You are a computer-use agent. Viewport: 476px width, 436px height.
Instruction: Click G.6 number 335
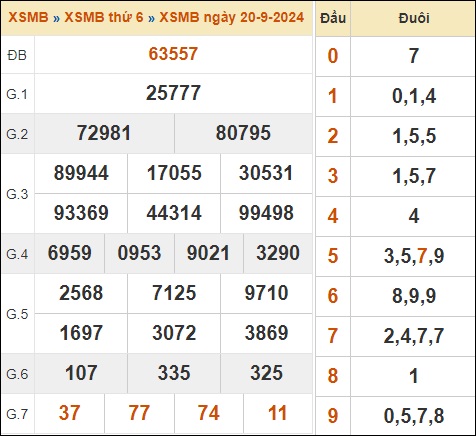pyautogui.click(x=174, y=373)
